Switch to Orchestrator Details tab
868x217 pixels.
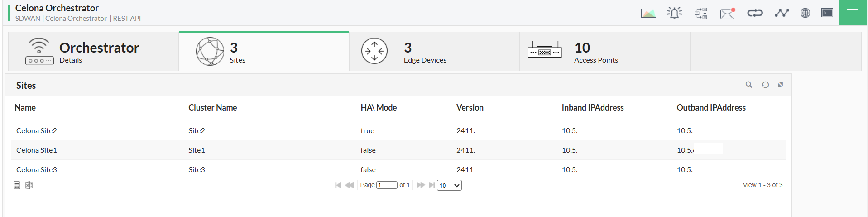(94, 51)
